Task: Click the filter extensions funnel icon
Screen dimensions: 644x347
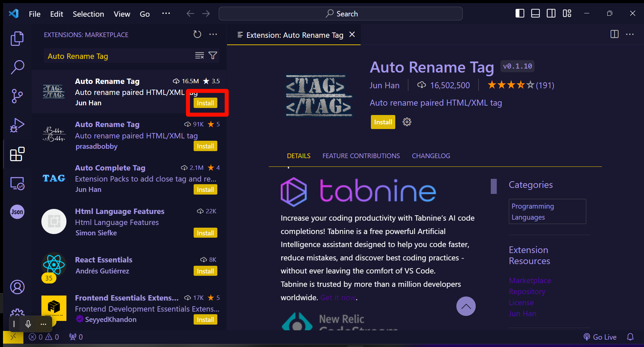Action: [213, 55]
